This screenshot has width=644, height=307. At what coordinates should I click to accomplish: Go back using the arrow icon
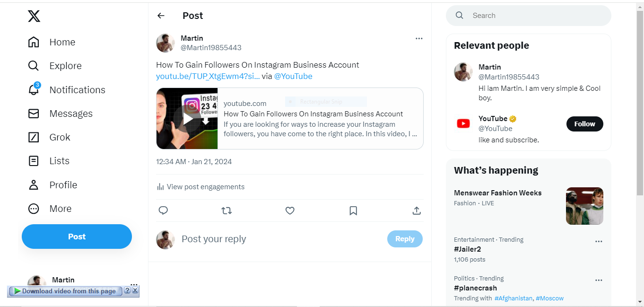[x=161, y=16]
